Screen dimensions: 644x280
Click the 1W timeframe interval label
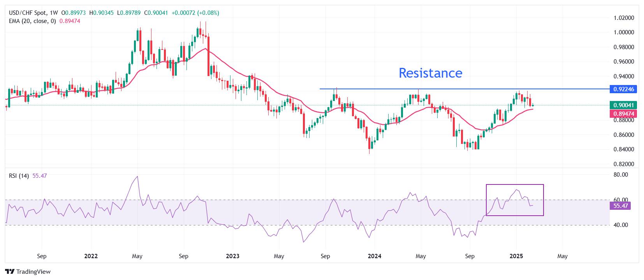54,13
